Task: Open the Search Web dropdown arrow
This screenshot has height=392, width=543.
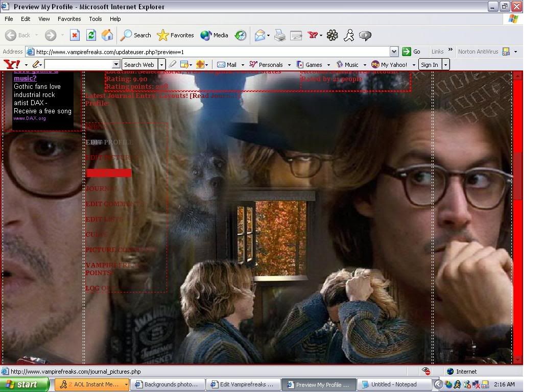Action: [x=161, y=65]
